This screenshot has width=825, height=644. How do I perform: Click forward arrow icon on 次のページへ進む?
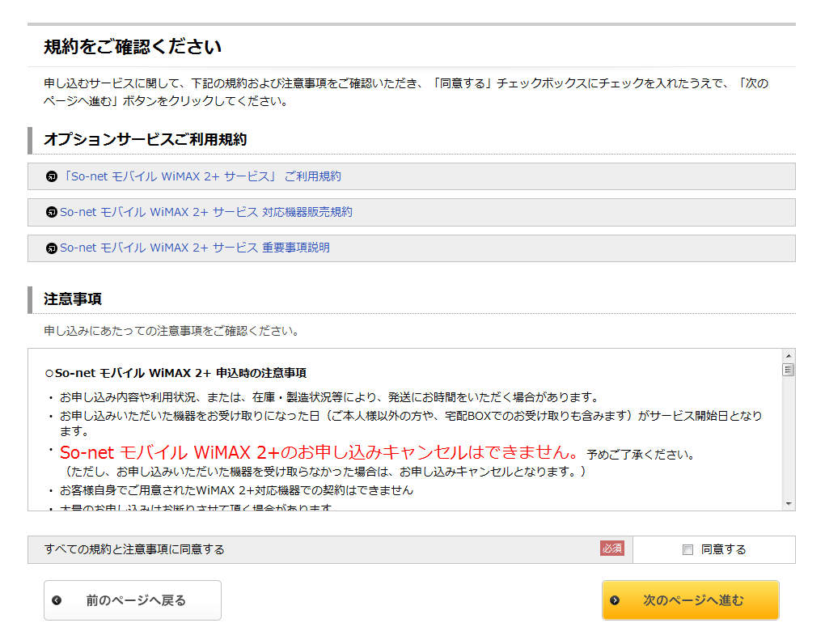(x=615, y=600)
